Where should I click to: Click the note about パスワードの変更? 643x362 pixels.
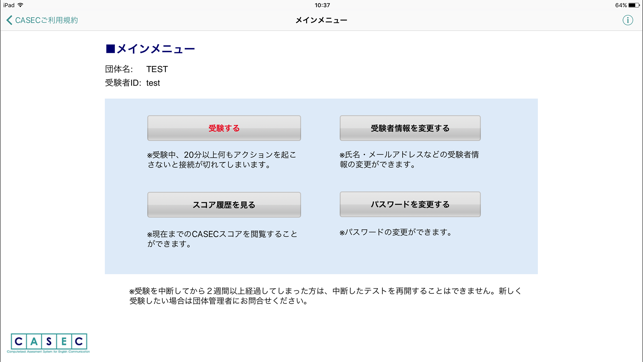[396, 232]
